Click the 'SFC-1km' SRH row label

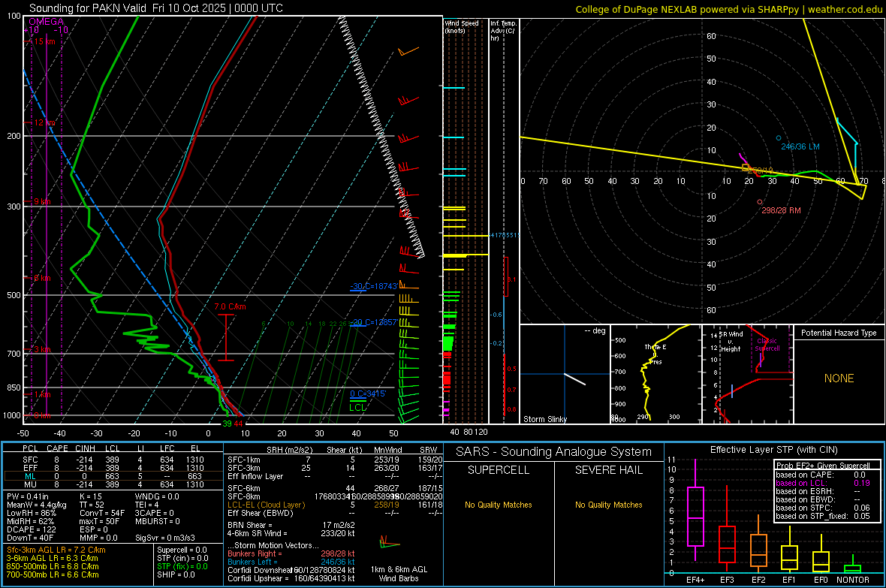[244, 460]
